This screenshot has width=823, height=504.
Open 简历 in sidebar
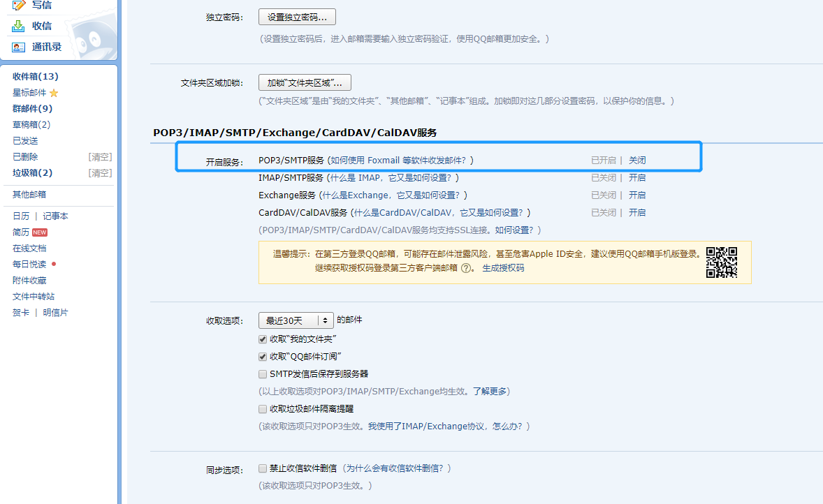point(21,232)
